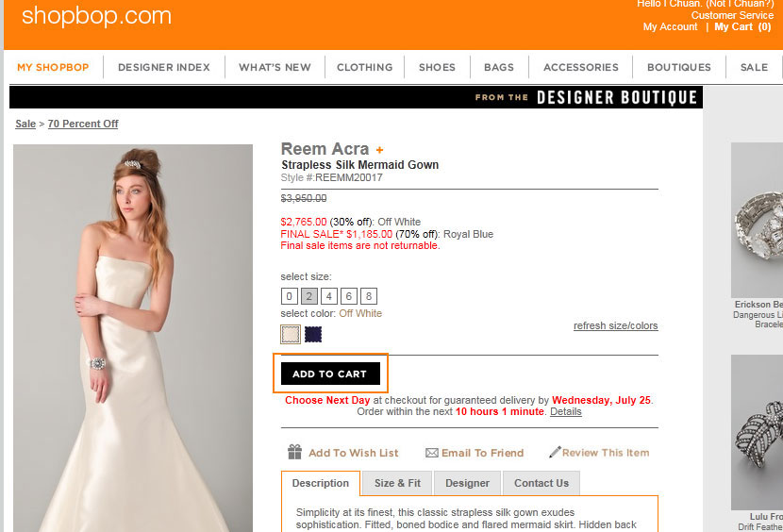The height and width of the screenshot is (532, 783).
Task: Click the gift icon beside Add To Wish List
Action: click(x=294, y=452)
